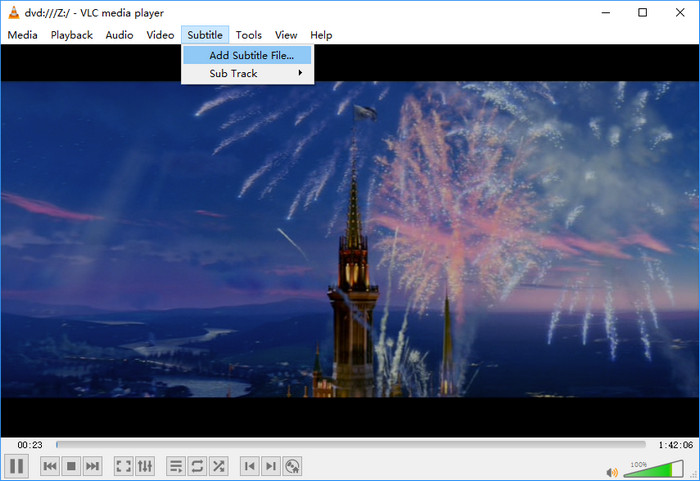Screen dimensions: 700x481
Task: Adjust the volume slider at 100%
Action: pyautogui.click(x=653, y=469)
